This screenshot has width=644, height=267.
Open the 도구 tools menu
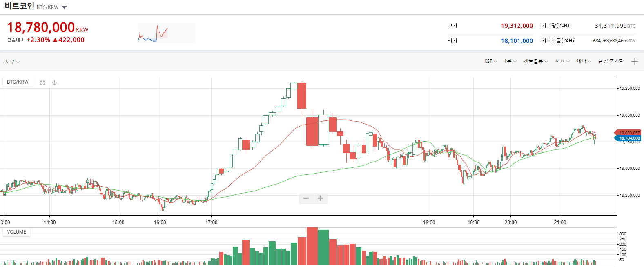point(12,62)
